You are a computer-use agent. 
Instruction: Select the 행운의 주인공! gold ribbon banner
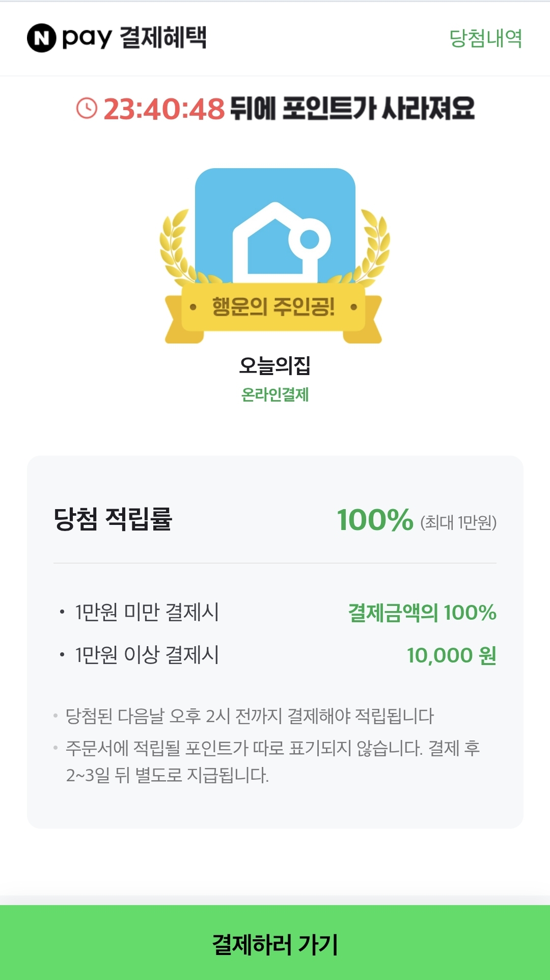pos(273,307)
